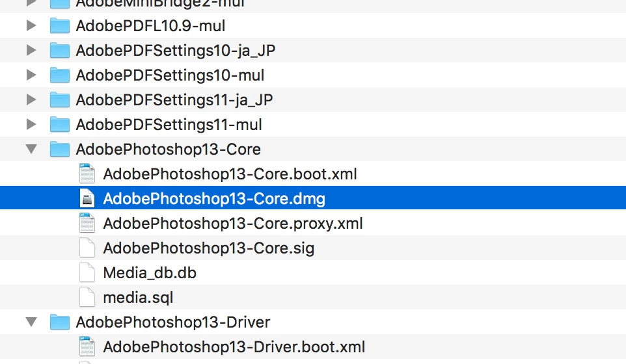Click the AdobePhotoshop13-Core.boot.xml file icon

87,174
